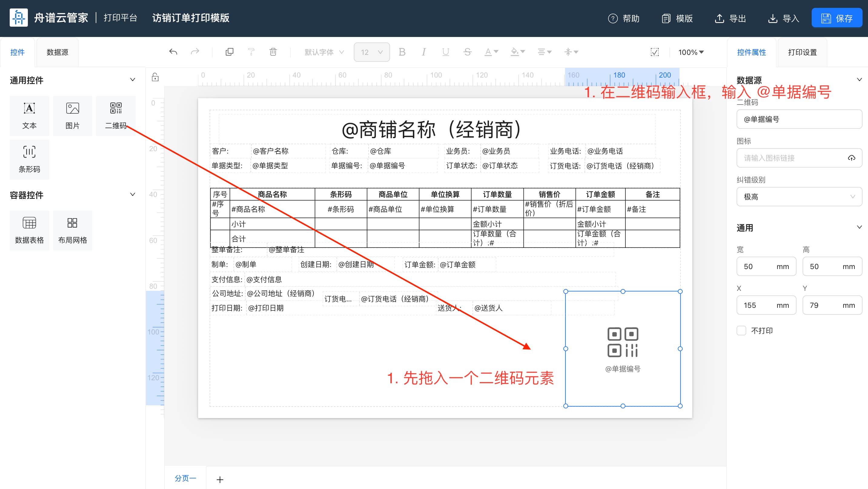
Task: Select the 条形码 barcode control
Action: 29,159
